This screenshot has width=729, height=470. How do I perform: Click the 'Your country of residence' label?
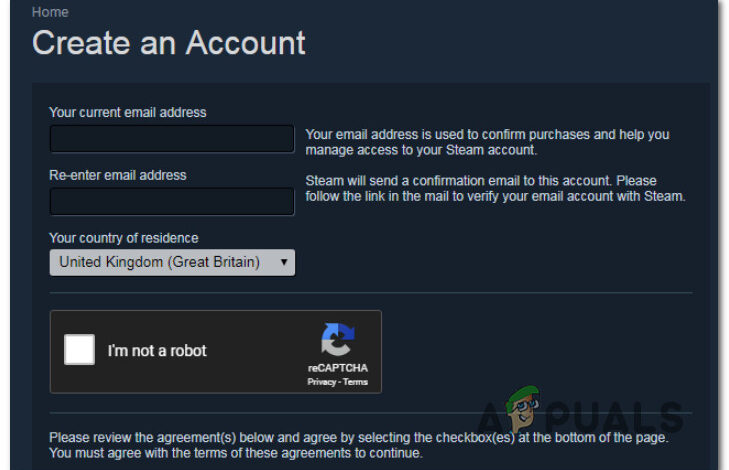tap(123, 238)
